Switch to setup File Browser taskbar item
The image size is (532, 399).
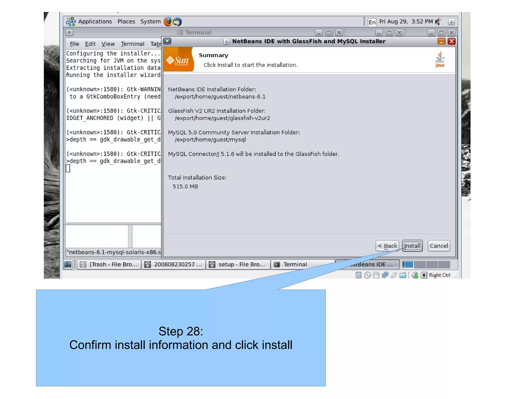(238, 264)
